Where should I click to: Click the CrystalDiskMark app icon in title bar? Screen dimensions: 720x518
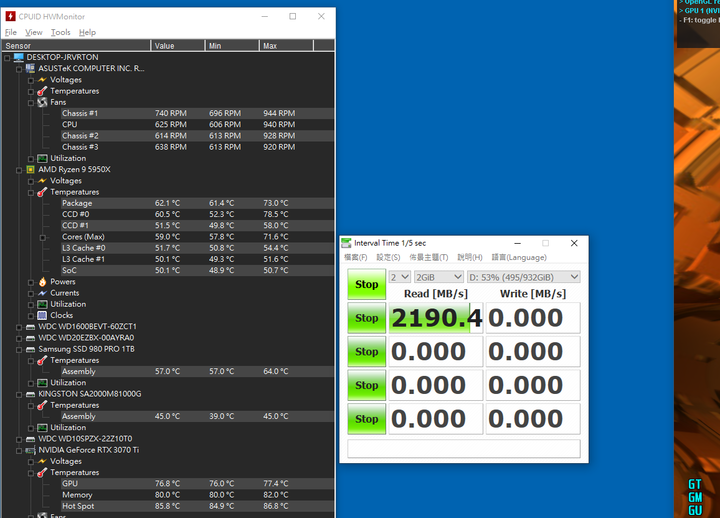[346, 243]
